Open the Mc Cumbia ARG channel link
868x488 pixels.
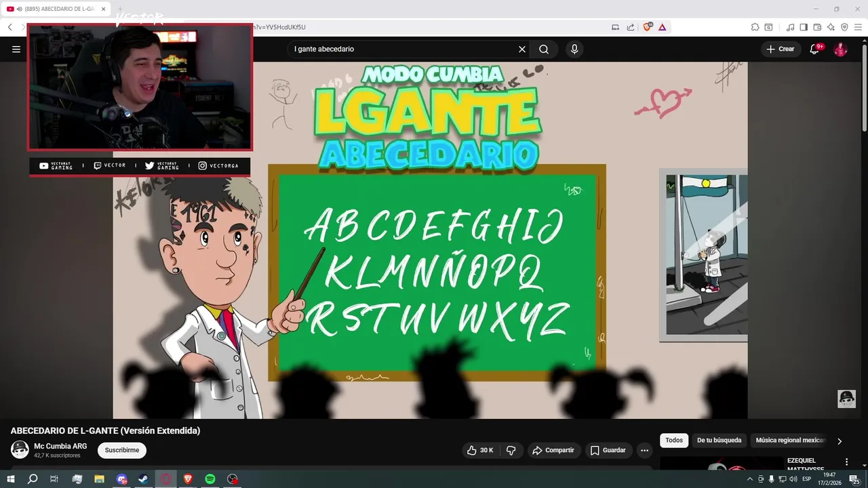click(60, 446)
